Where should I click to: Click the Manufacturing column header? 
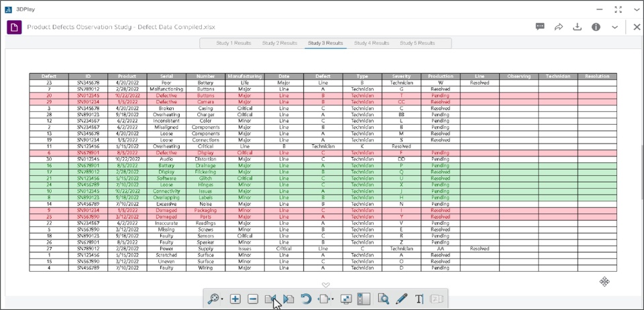coord(245,76)
